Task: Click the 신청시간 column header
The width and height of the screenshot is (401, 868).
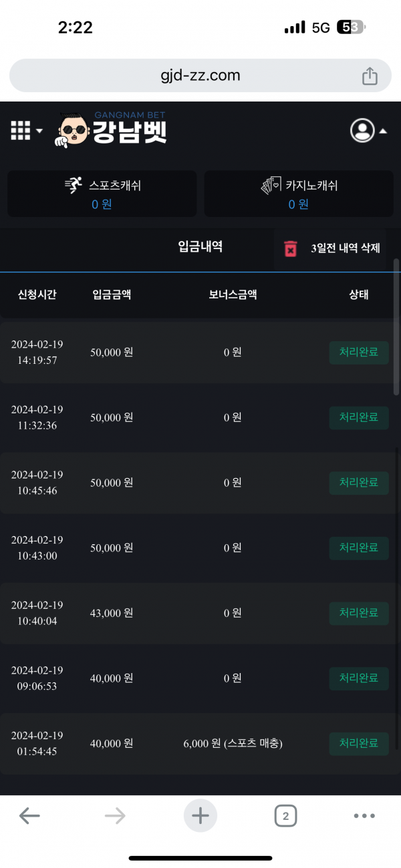Action: click(x=37, y=294)
